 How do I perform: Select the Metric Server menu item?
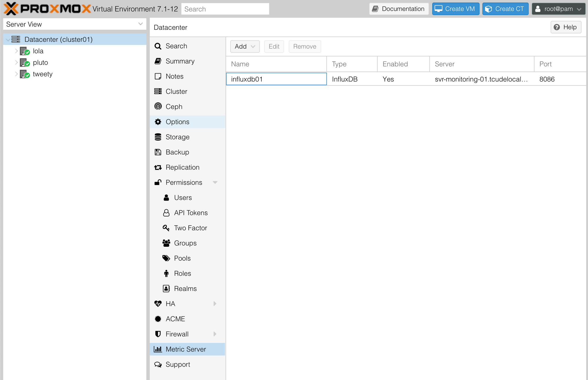tap(188, 349)
